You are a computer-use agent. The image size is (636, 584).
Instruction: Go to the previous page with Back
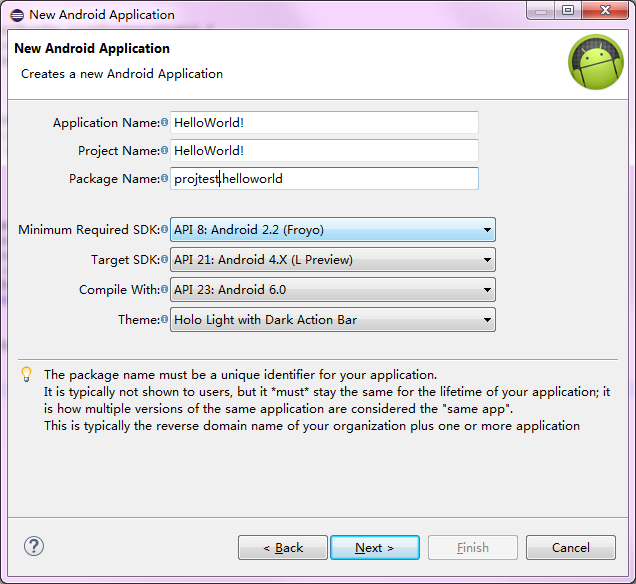(283, 548)
